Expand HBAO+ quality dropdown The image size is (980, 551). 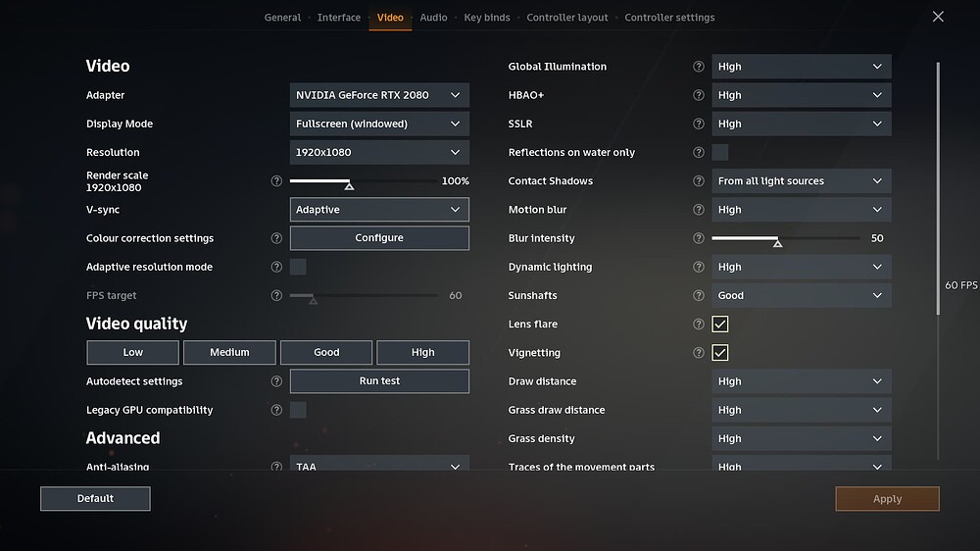pos(802,95)
